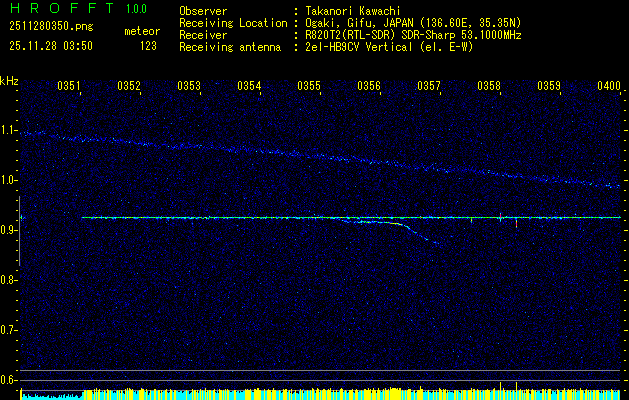Viewport: 629px width, 400px height.
Task: Click the 0353 time marker
Action: pyautogui.click(x=189, y=87)
